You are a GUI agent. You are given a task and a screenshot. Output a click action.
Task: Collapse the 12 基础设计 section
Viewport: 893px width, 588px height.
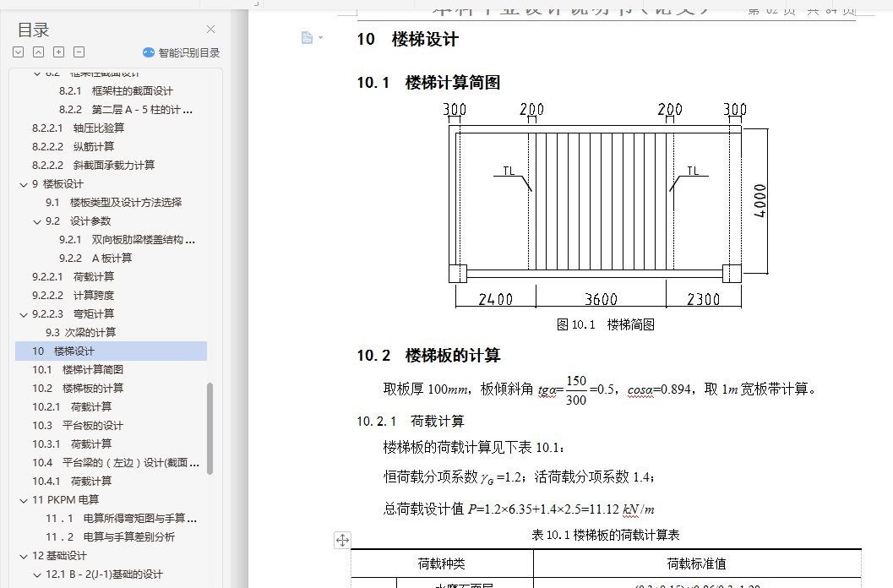pos(24,556)
